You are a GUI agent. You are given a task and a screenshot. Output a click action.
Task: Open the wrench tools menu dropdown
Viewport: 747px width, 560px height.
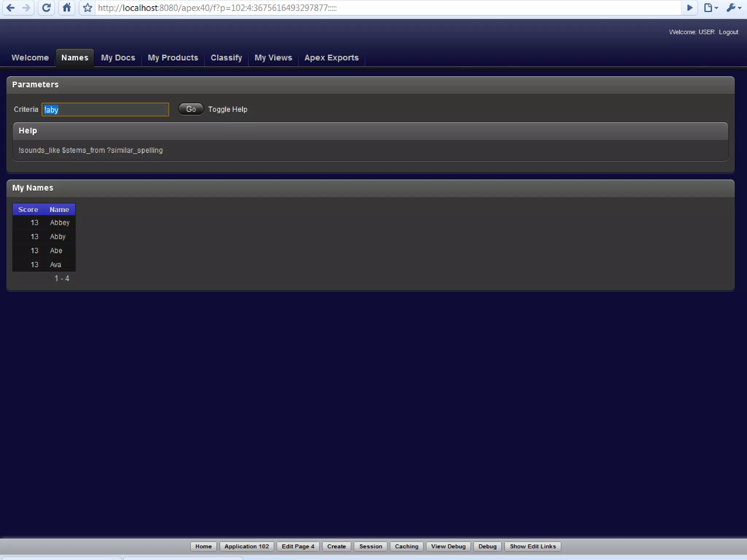(734, 8)
